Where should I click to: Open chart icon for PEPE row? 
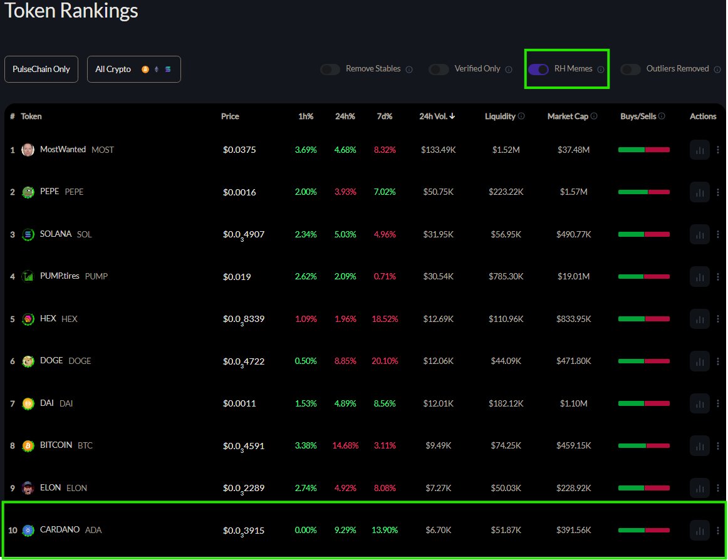pyautogui.click(x=699, y=192)
